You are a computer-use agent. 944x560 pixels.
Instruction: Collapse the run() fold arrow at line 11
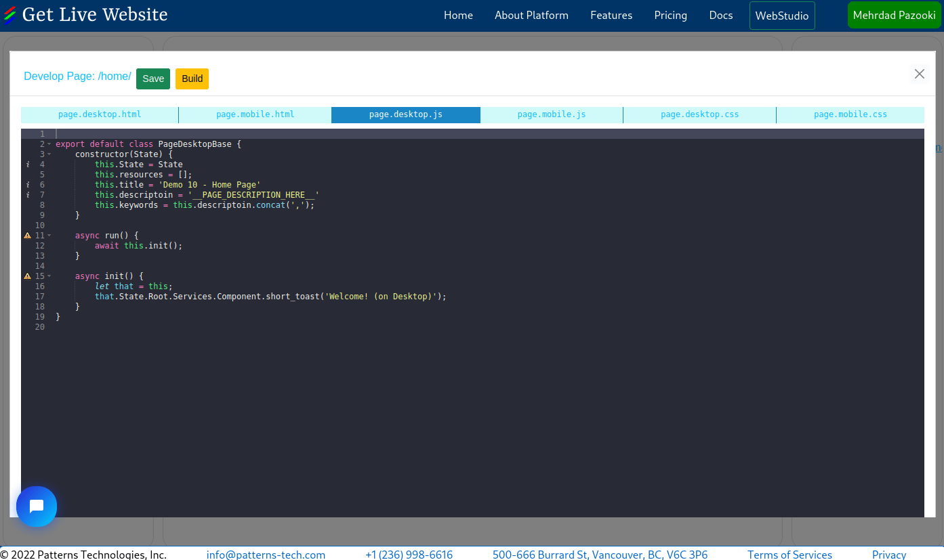[49, 236]
